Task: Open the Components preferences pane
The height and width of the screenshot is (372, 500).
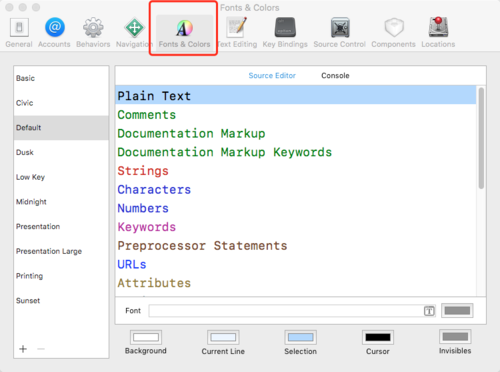Action: (394, 33)
